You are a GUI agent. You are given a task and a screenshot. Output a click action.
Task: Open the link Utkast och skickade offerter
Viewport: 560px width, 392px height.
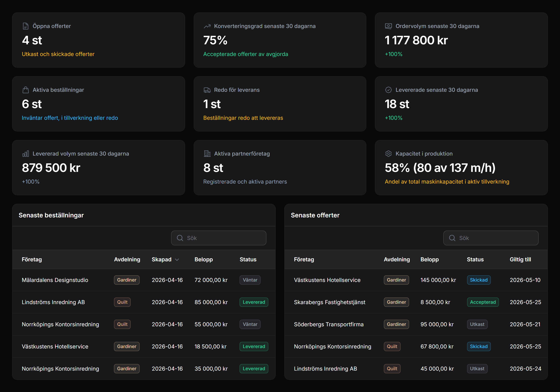click(58, 54)
